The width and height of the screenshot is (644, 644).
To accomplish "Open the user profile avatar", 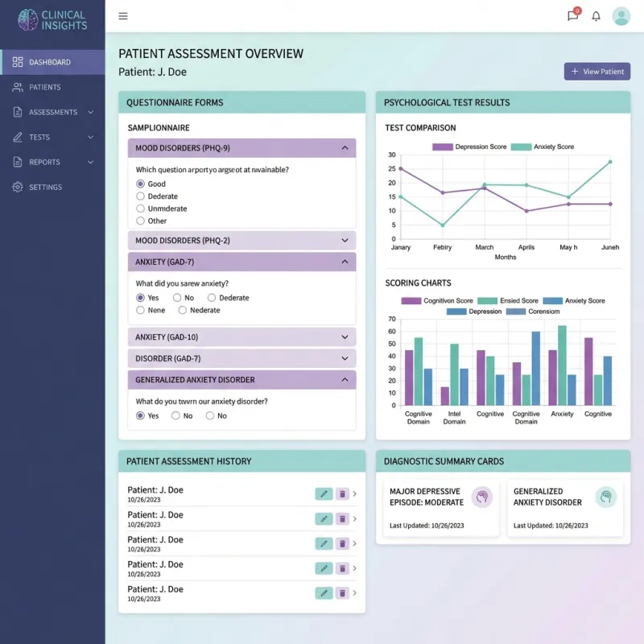I will [621, 16].
